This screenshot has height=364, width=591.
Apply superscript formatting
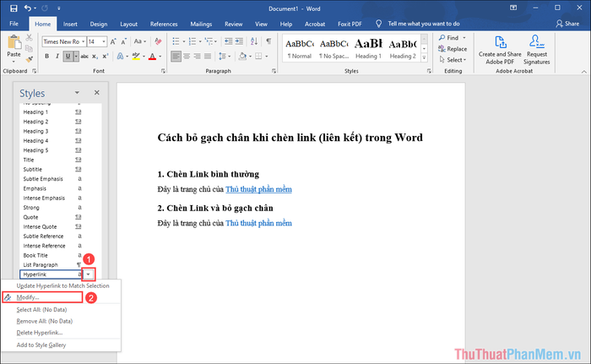click(x=106, y=57)
